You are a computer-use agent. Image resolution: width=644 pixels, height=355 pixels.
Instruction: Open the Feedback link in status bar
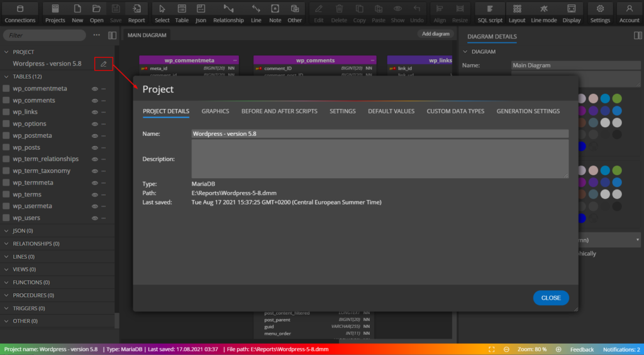[582, 349]
